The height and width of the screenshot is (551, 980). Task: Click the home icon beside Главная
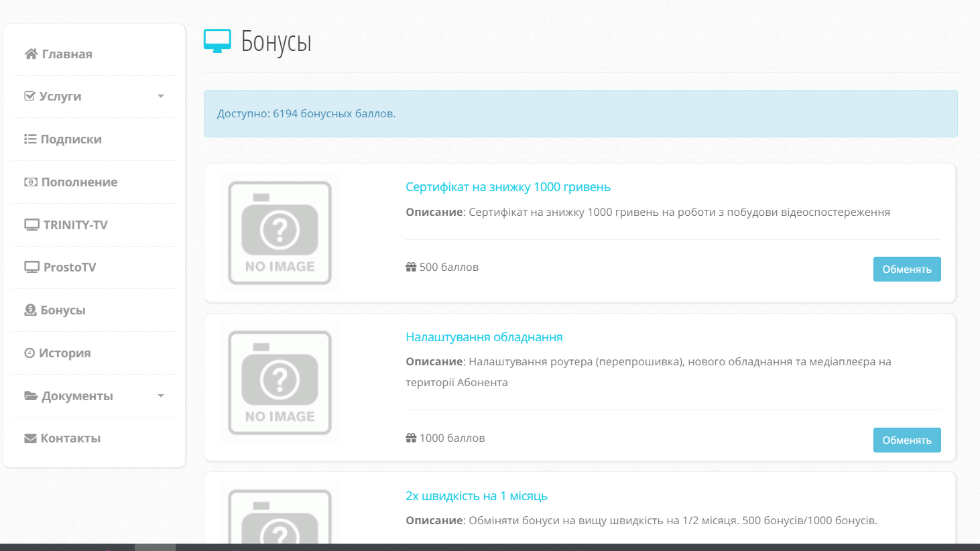coord(31,54)
